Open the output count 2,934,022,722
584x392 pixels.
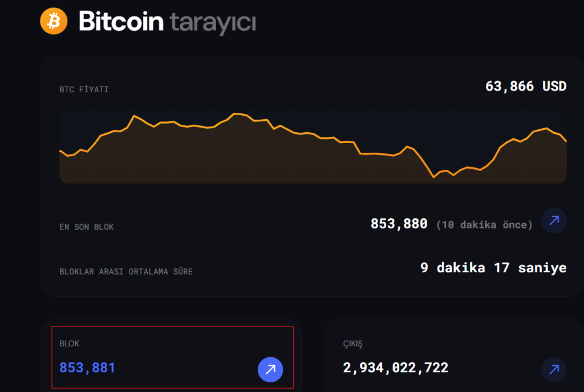coord(396,367)
